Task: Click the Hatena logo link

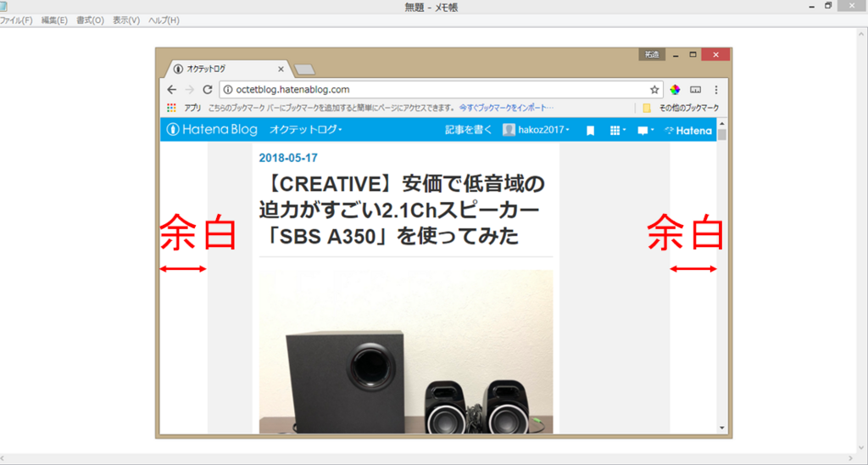Action: tap(688, 131)
